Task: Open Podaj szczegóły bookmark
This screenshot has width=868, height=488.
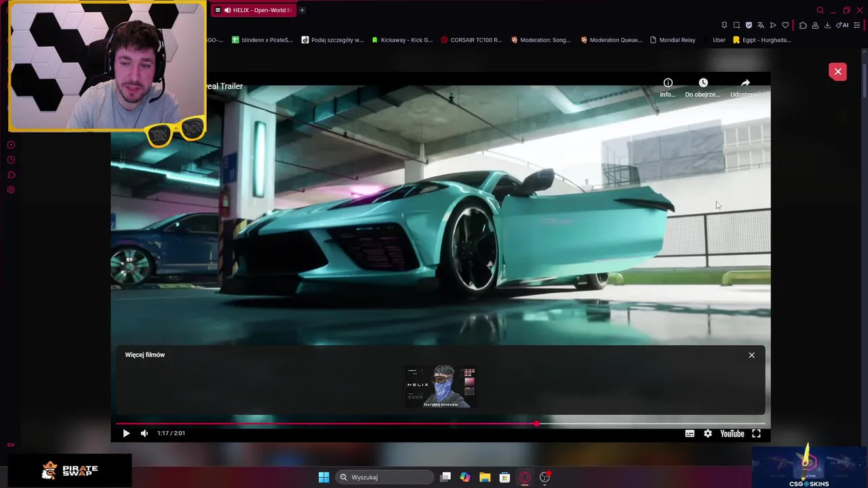Action: pos(333,40)
